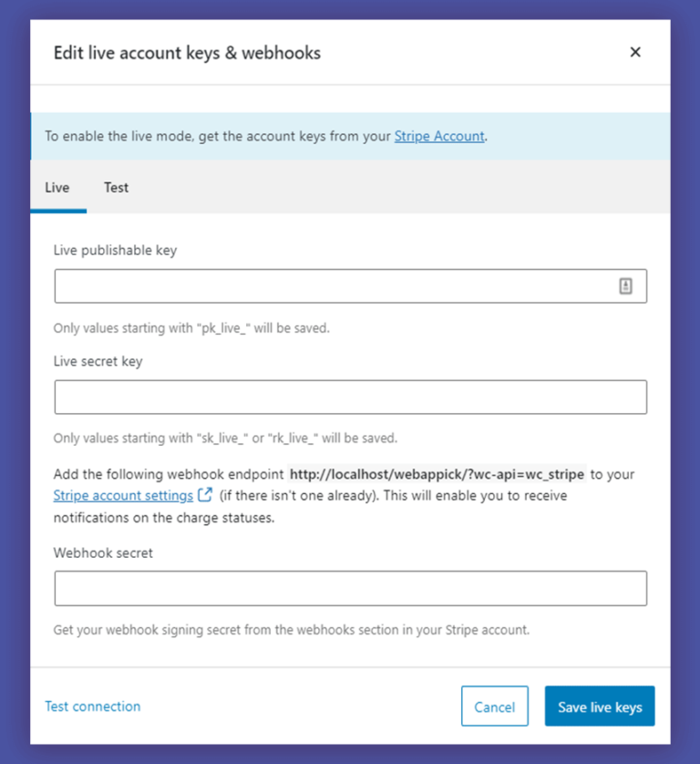This screenshot has width=700, height=764.
Task: Switch to the Test tab
Action: tap(116, 188)
